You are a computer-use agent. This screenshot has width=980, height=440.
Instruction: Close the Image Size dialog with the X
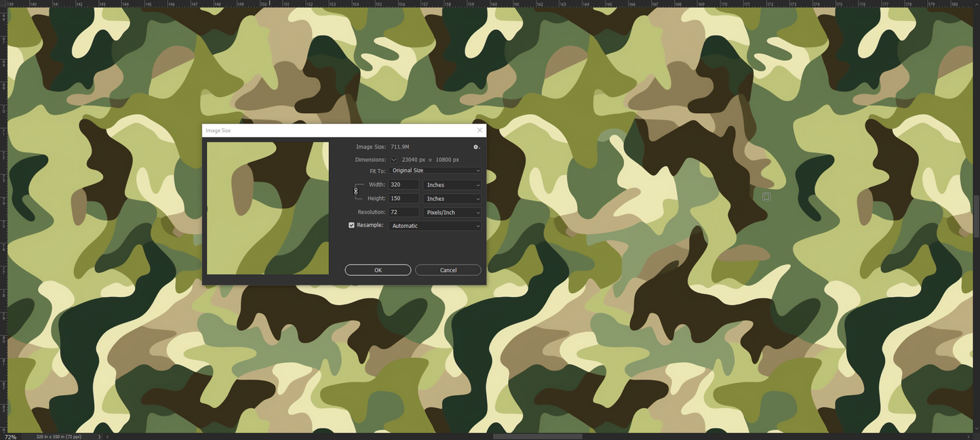pyautogui.click(x=479, y=130)
